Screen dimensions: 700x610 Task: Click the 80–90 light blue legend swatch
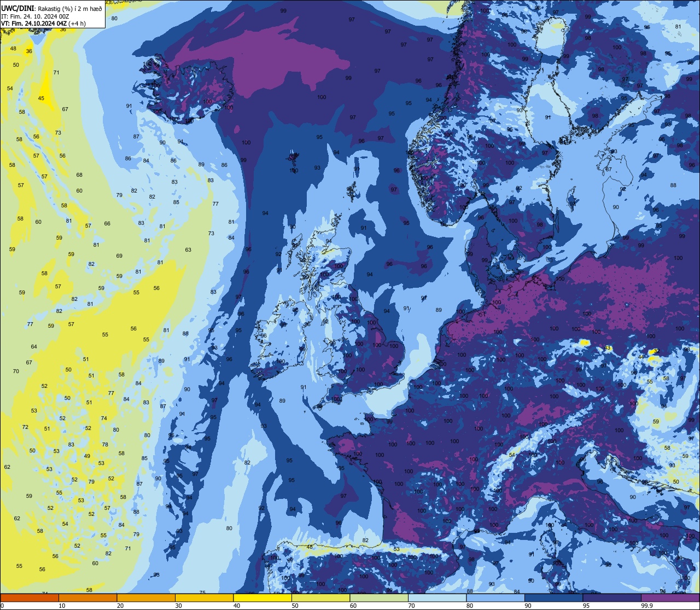(495, 597)
